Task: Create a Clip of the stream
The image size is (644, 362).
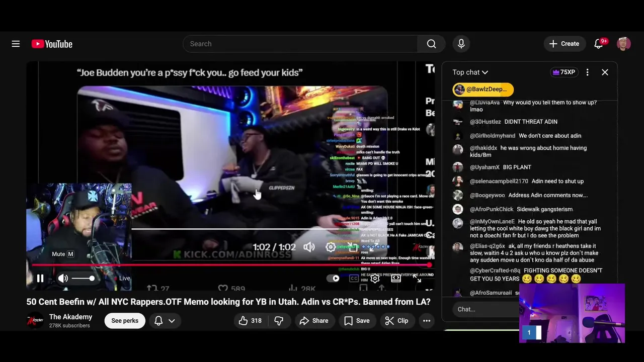Action: tap(396, 321)
